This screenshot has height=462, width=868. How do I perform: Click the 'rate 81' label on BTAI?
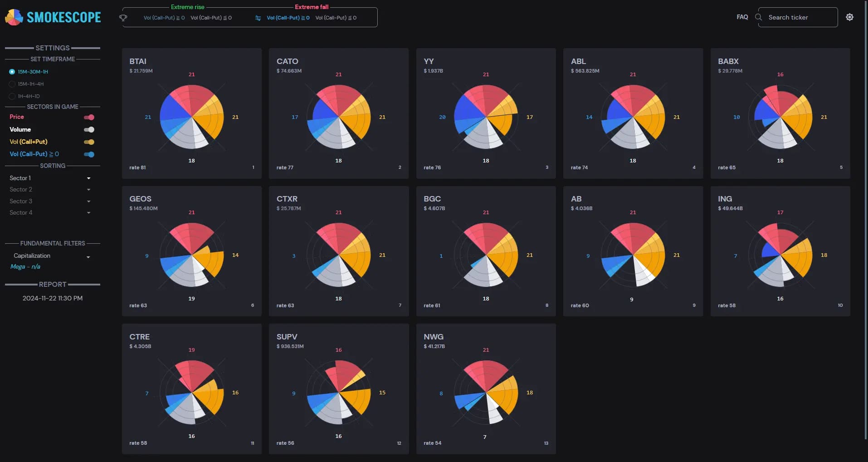pyautogui.click(x=137, y=167)
